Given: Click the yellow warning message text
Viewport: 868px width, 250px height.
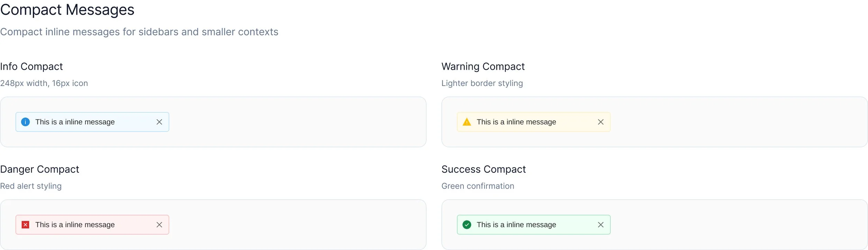Looking at the screenshot, I should coord(516,122).
